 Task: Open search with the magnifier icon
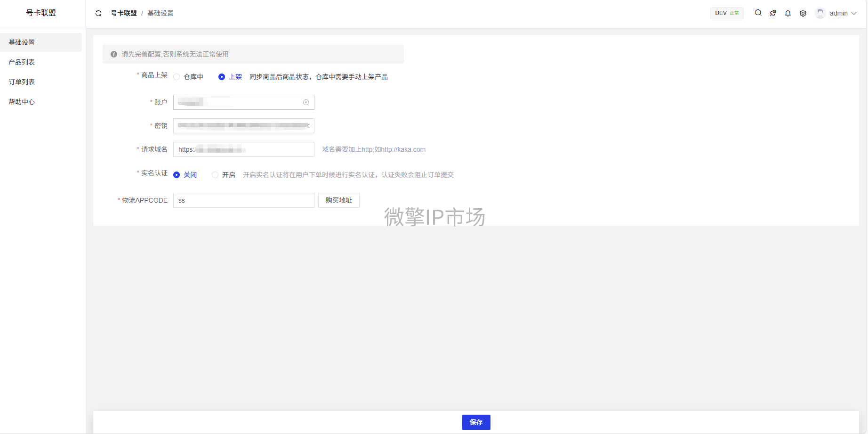[758, 13]
